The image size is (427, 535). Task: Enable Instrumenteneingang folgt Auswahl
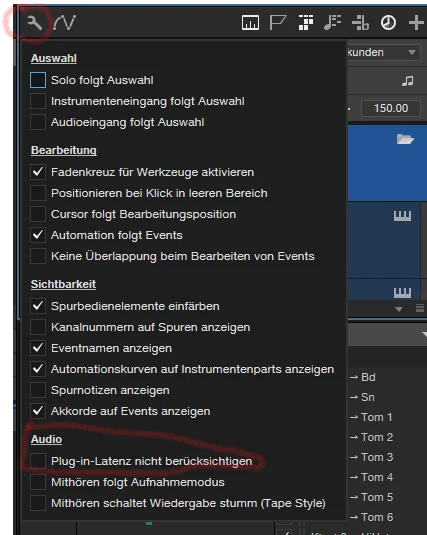coord(38,101)
